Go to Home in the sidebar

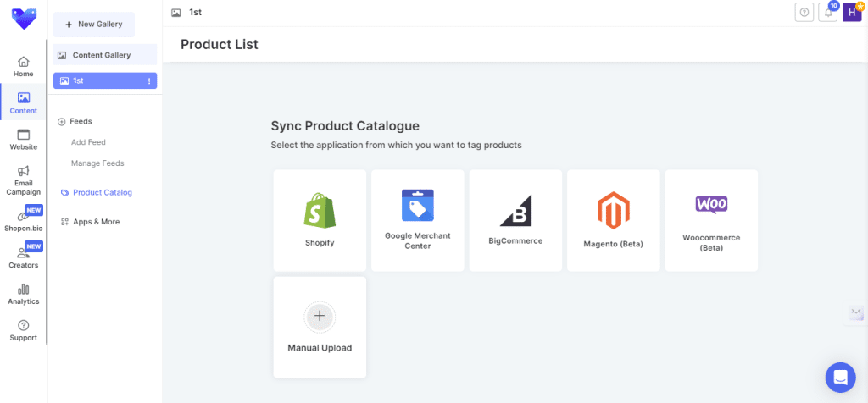click(23, 67)
